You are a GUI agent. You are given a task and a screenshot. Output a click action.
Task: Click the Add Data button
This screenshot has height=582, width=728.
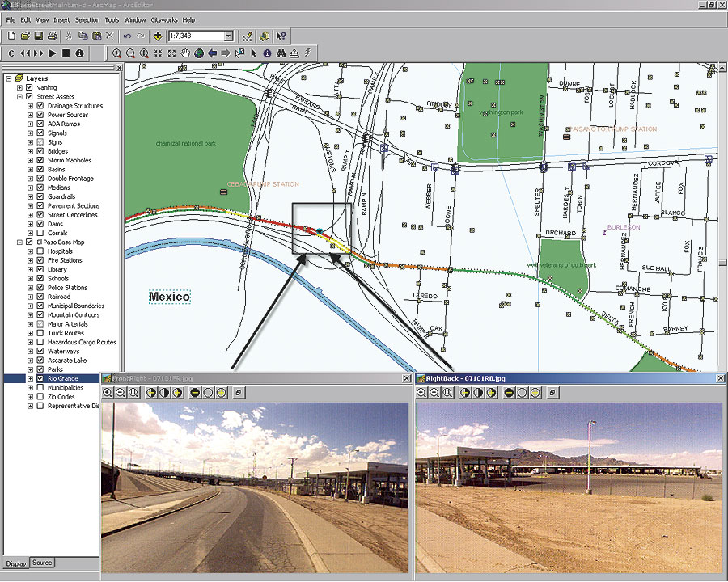point(157,36)
